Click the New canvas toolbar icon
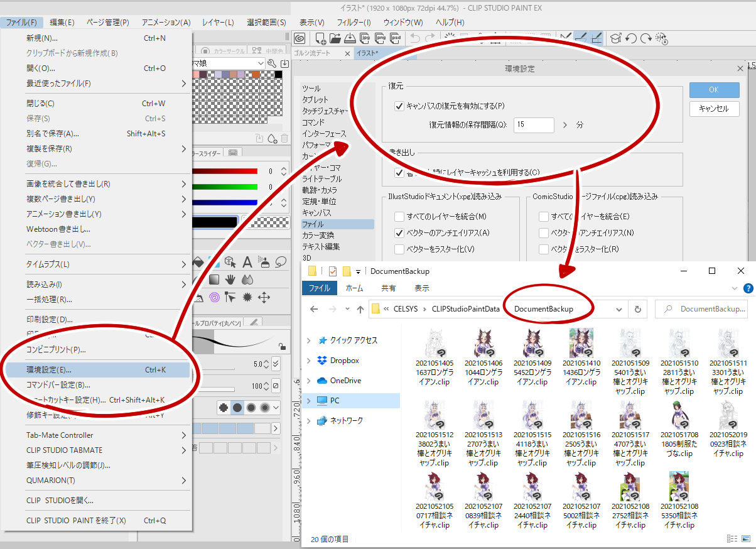The width and height of the screenshot is (756, 549). tap(320, 38)
